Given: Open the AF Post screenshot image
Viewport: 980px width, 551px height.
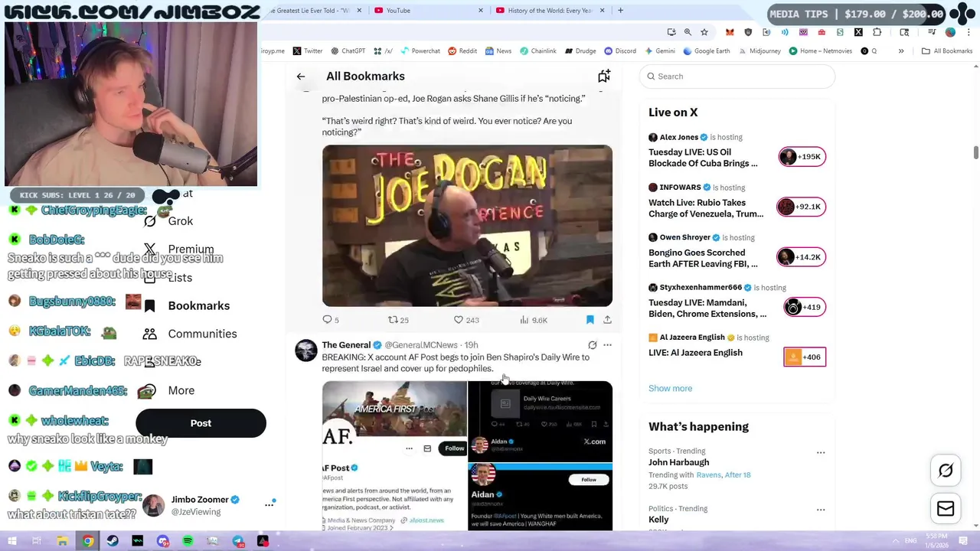Looking at the screenshot, I should pos(394,455).
